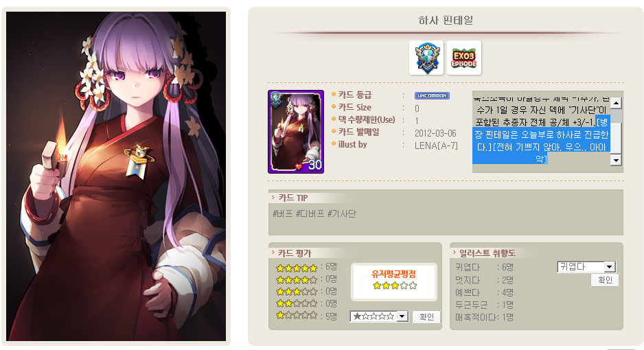This screenshot has width=644, height=350.
Task: Click the large character illustration
Action: 116,176
